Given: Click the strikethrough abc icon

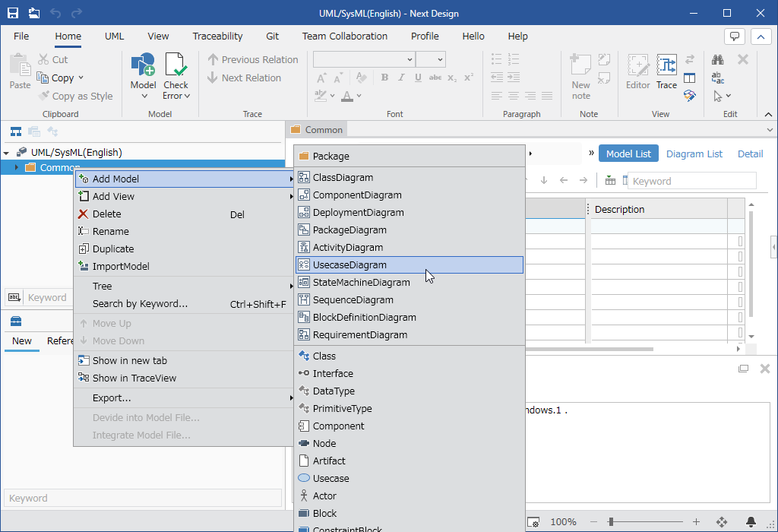Looking at the screenshot, I should coord(435,78).
